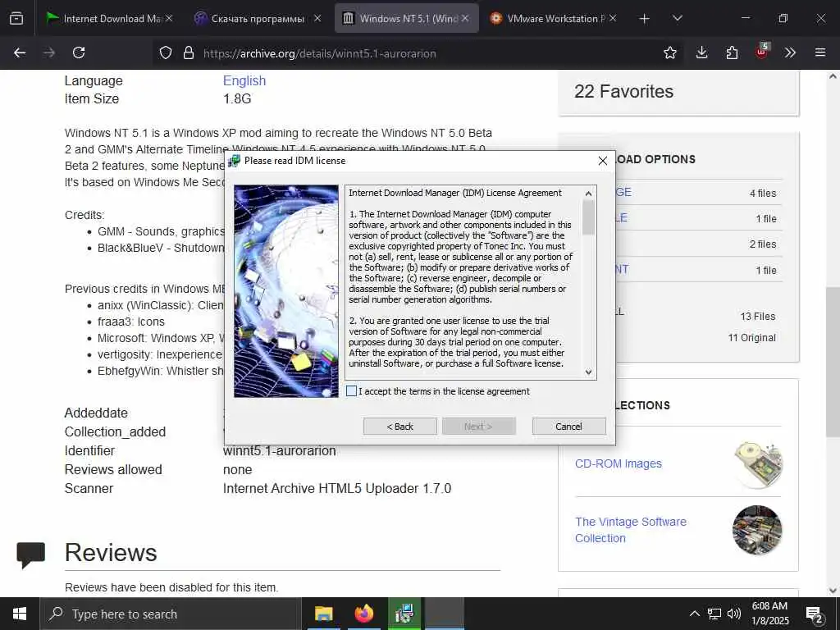
Task: Open Windows Start menu
Action: (x=20, y=614)
